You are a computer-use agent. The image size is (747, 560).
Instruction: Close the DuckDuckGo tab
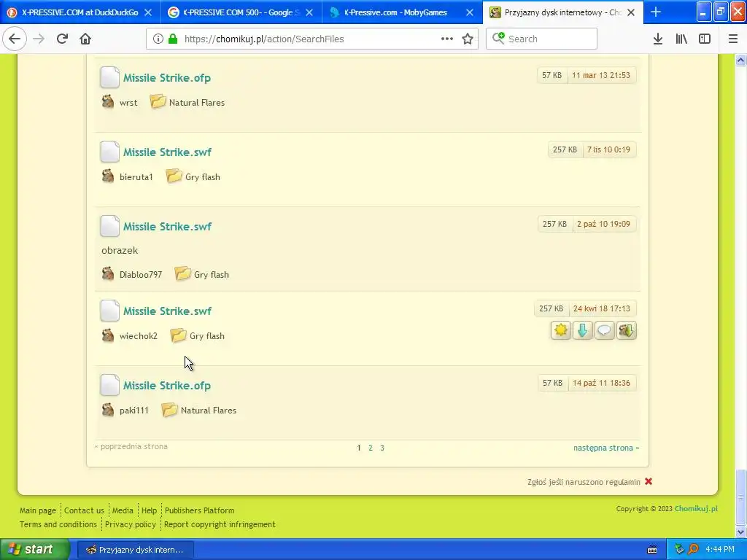[x=148, y=12]
